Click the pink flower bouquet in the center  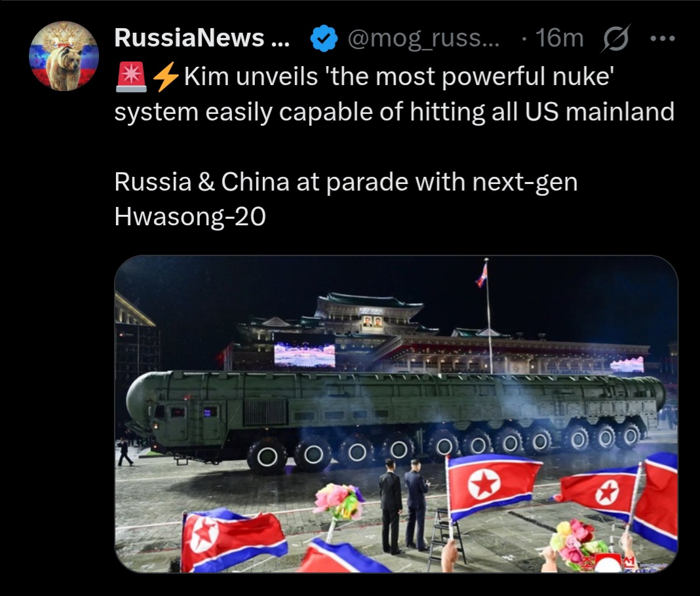338,502
